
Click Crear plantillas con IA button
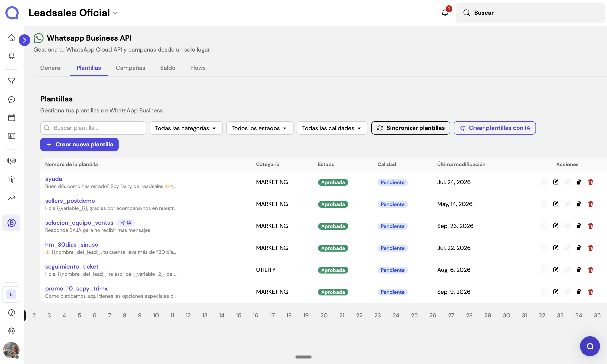494,128
